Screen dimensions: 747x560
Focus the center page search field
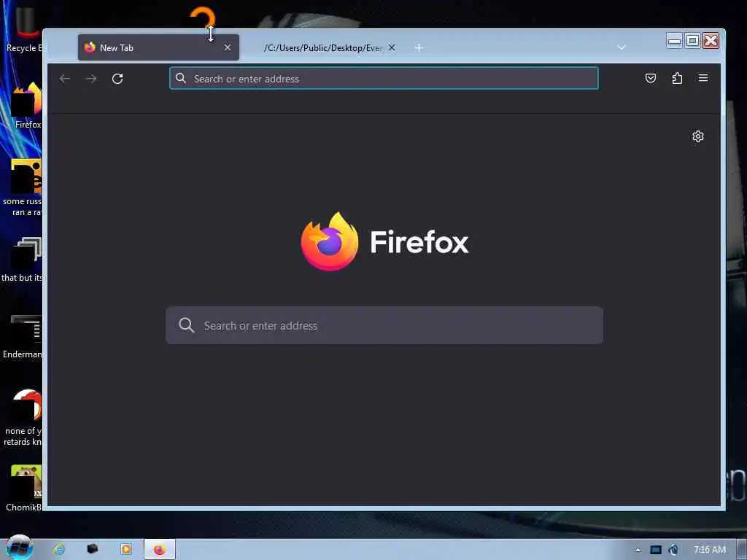coord(384,325)
